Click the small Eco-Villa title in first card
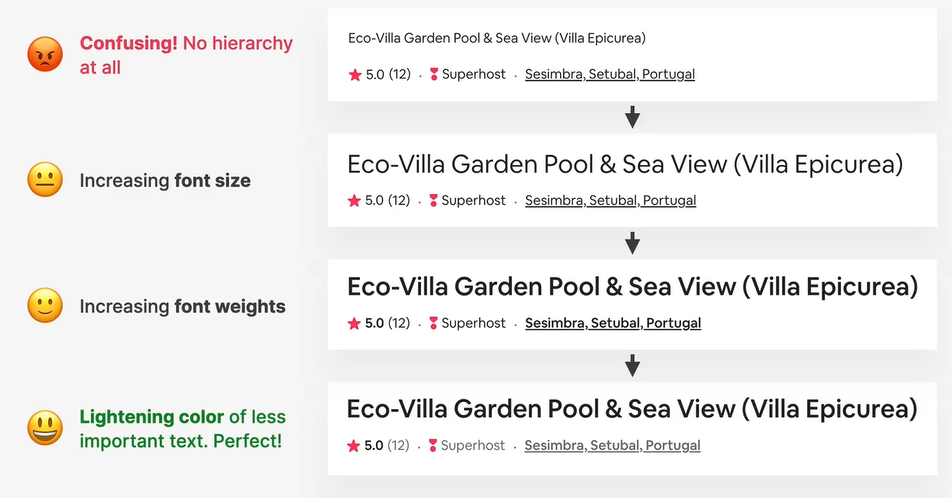Image resolution: width=952 pixels, height=498 pixels. pos(497,38)
